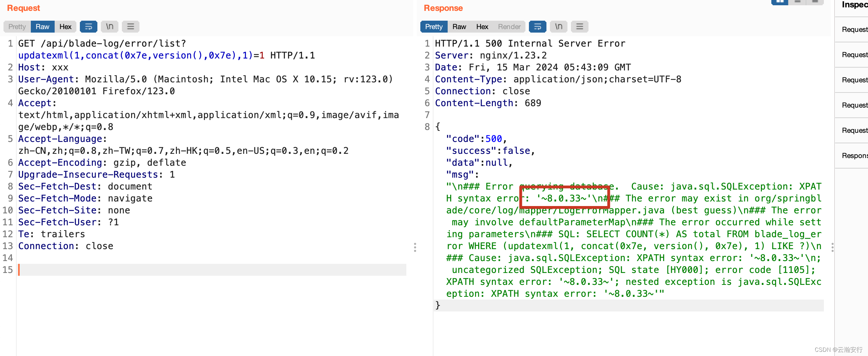Image resolution: width=868 pixels, height=356 pixels.
Task: Click the blue layout icon at top right
Action: tap(779, 2)
